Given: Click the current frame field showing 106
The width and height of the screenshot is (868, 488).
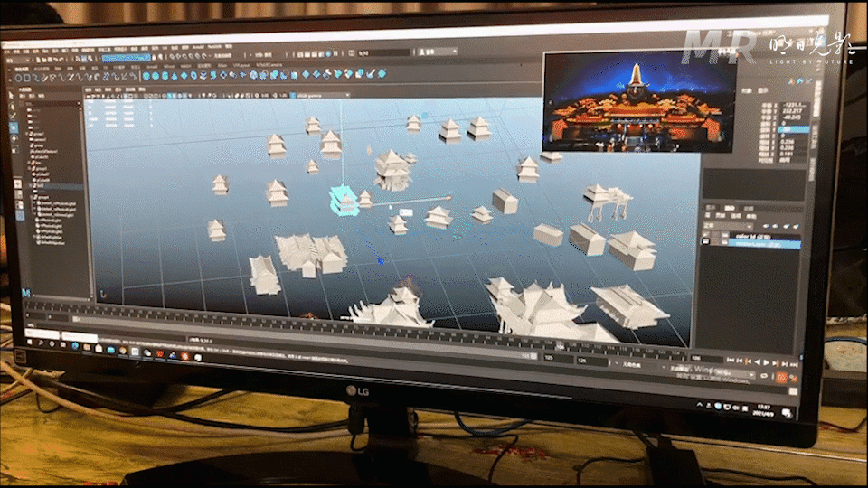Looking at the screenshot, I should (706, 358).
